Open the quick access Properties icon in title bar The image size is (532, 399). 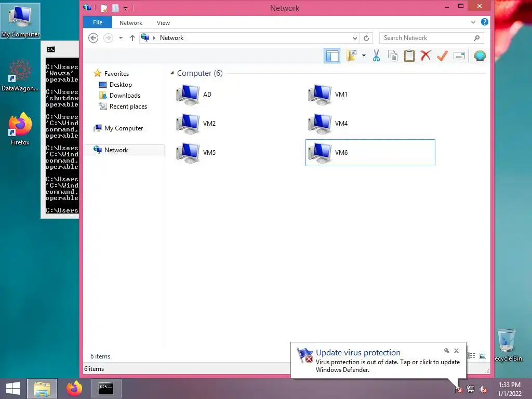click(104, 8)
